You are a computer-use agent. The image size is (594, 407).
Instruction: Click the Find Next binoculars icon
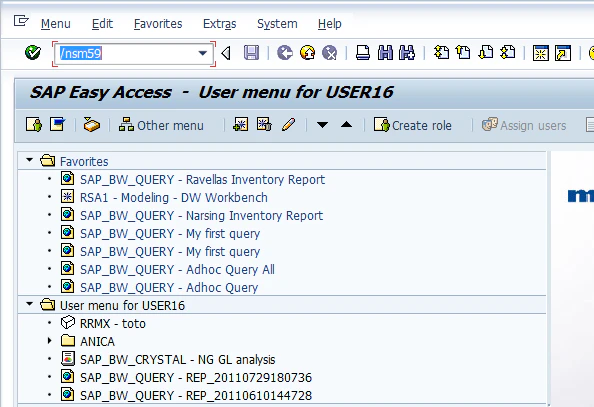pos(407,53)
